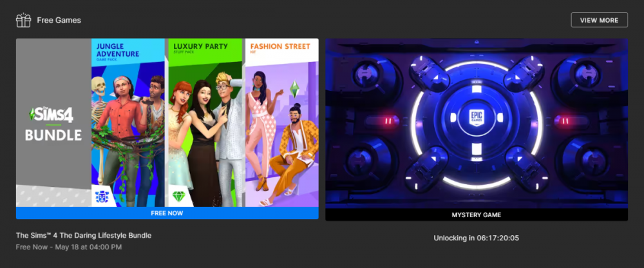The image size is (644, 268).
Task: Click the Mystery Game black label bar
Action: tap(477, 215)
